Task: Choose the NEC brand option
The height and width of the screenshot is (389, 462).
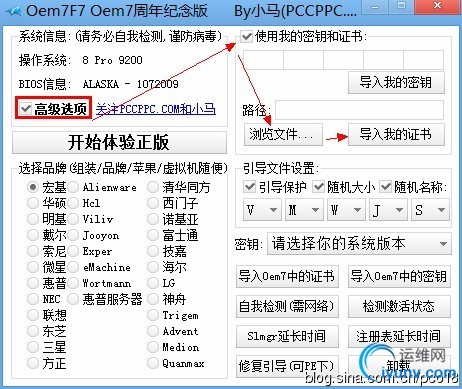Action: click(x=33, y=299)
